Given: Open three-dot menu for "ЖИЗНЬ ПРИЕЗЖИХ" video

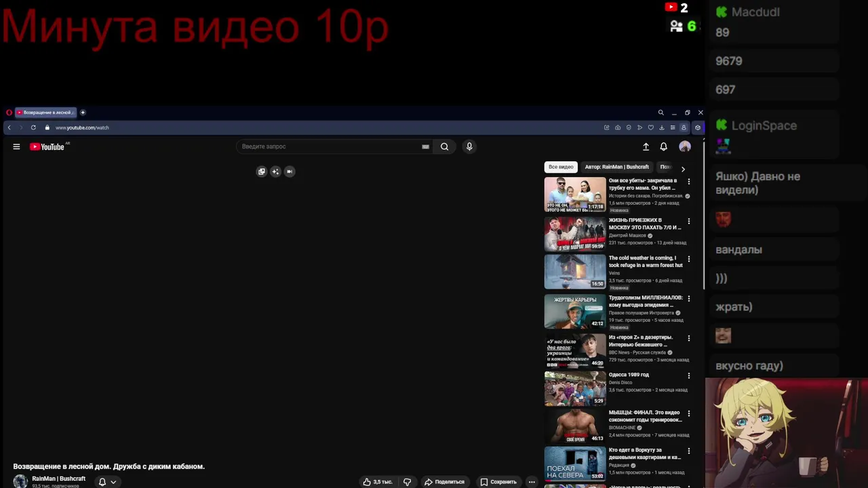Looking at the screenshot, I should click(x=689, y=221).
